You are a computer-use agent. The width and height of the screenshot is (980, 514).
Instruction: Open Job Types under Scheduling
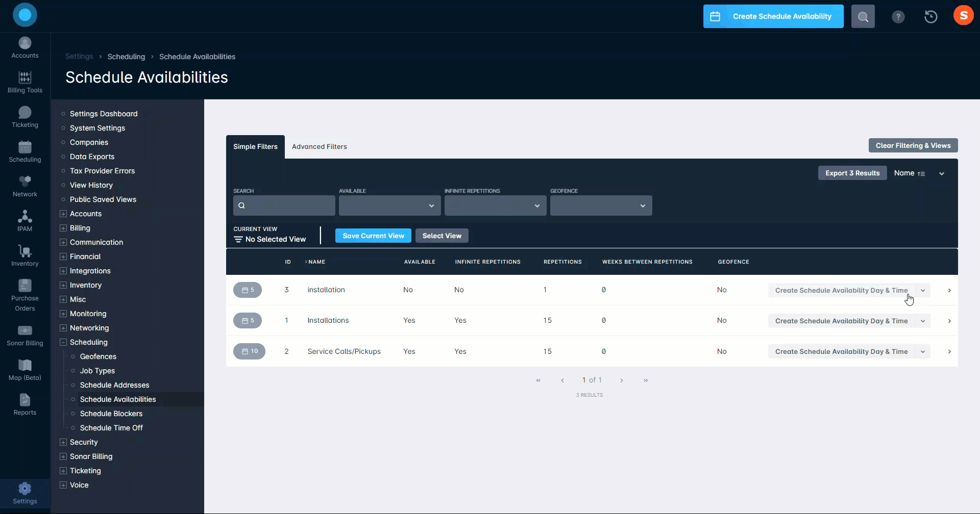(97, 371)
